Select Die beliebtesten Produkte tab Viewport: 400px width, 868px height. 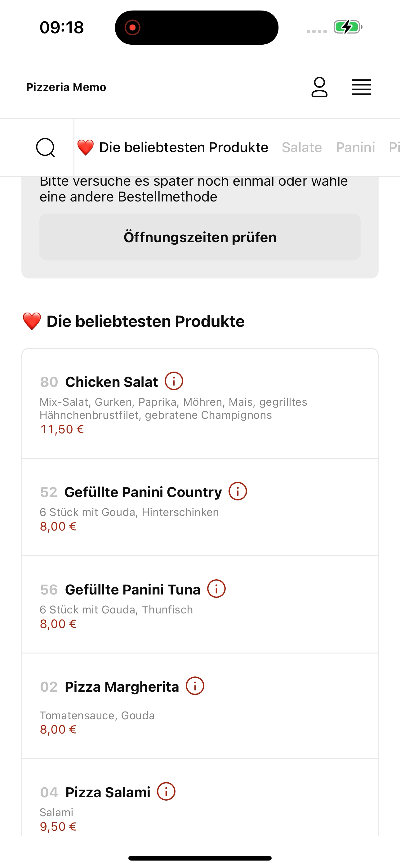pyautogui.click(x=173, y=147)
